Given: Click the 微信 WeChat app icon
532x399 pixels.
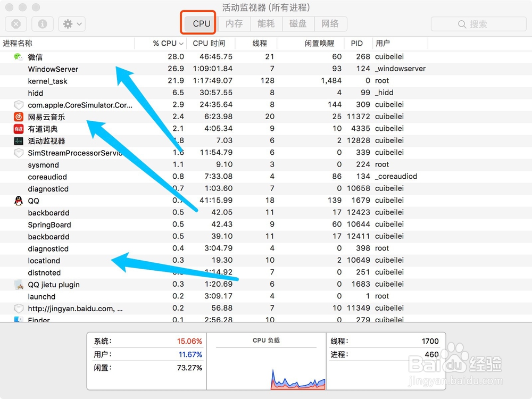Looking at the screenshot, I should (18, 57).
